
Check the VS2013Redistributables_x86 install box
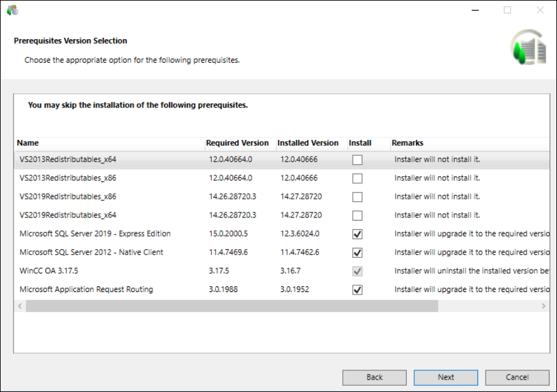(357, 178)
